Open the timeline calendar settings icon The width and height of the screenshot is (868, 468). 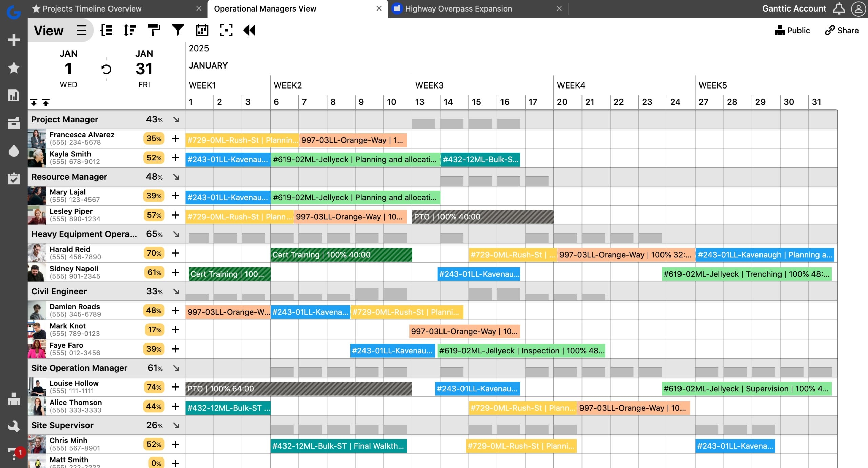click(x=202, y=30)
